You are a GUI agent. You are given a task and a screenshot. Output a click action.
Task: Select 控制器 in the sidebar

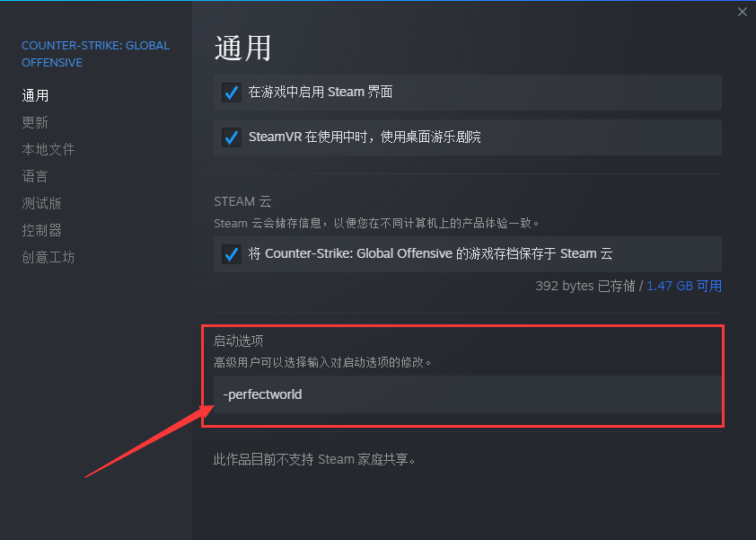(42, 231)
